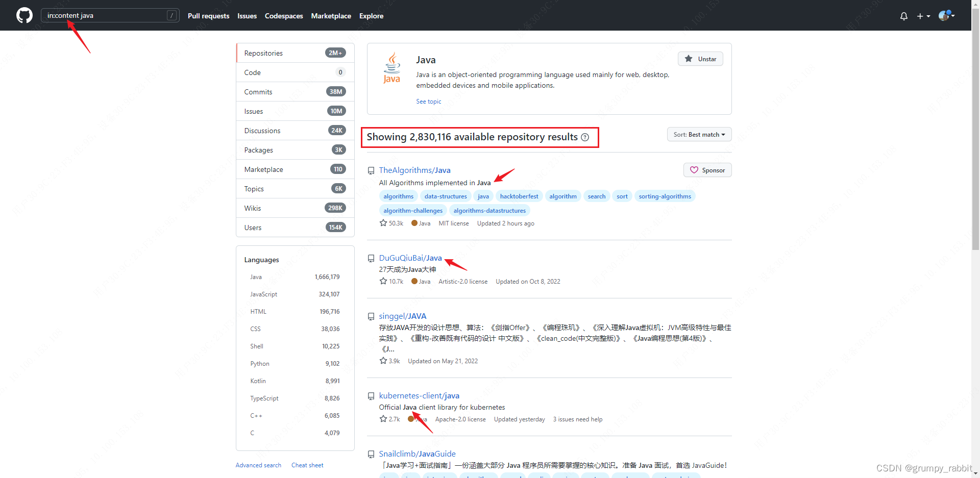Open Snailclimb/JavaGuide repository

tap(417, 454)
